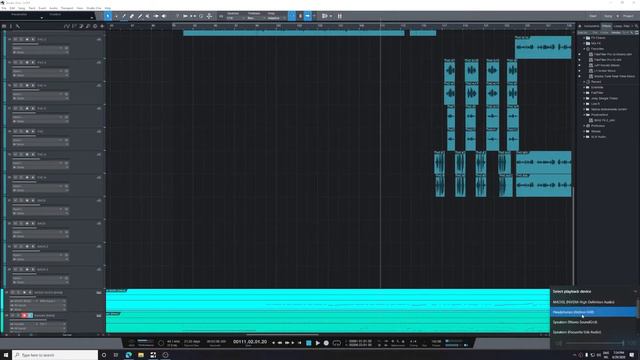Select the XLN Audio folder in the browser
The width and height of the screenshot is (640, 360).
pyautogui.click(x=598, y=137)
